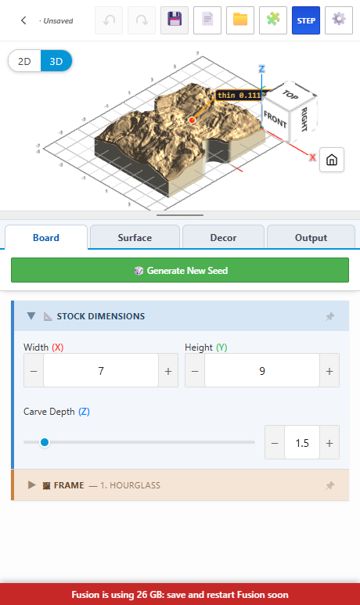Pin the Frame section

(330, 485)
